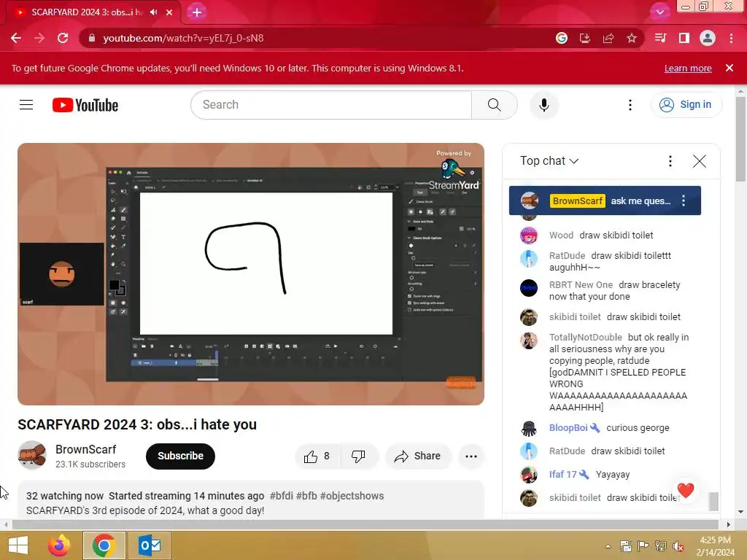
Task: Open the taskbar clock and date
Action: pyautogui.click(x=715, y=546)
